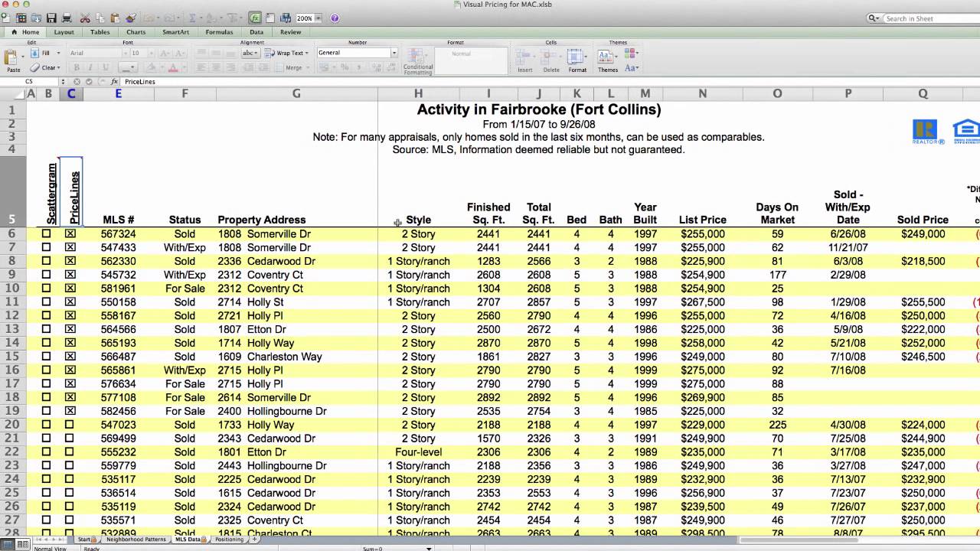The height and width of the screenshot is (551, 980).
Task: Click the Paste clipboard icon
Action: coord(13,60)
